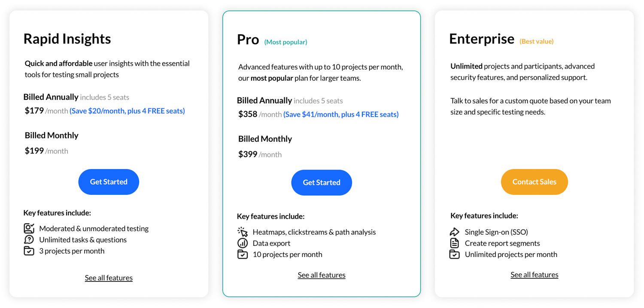
Task: Click the report segments document icon
Action: coord(455,243)
